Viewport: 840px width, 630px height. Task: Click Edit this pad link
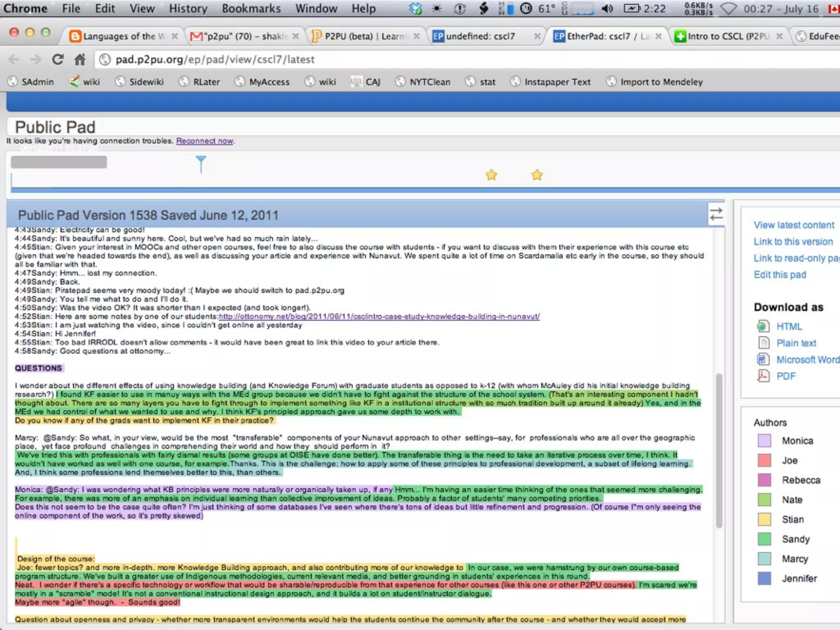780,274
